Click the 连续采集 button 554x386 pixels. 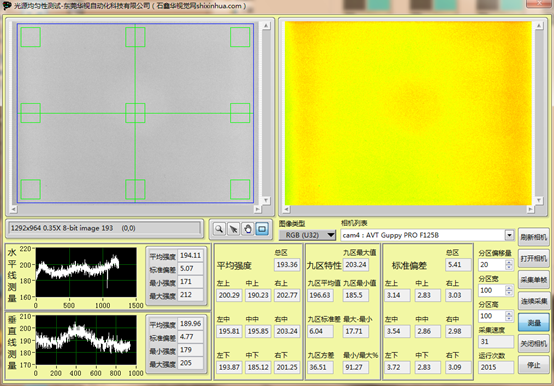[x=534, y=301]
